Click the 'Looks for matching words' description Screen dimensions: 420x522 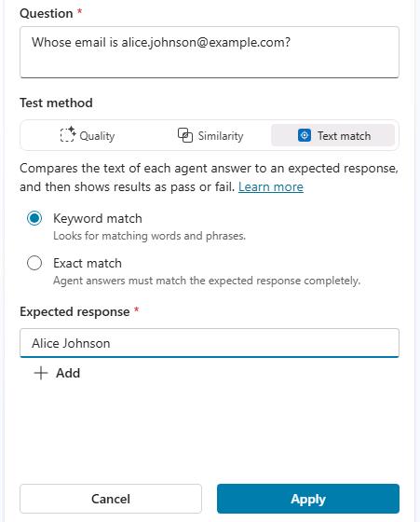pos(149,236)
